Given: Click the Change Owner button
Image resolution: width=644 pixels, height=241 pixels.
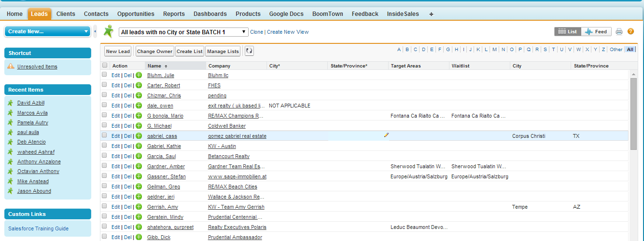Looking at the screenshot, I should (x=154, y=51).
